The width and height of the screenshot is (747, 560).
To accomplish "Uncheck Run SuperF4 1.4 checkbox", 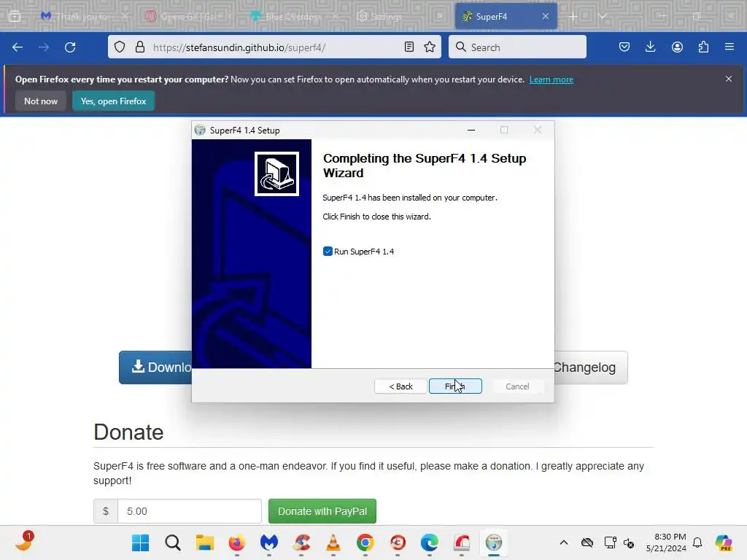I will coord(328,252).
